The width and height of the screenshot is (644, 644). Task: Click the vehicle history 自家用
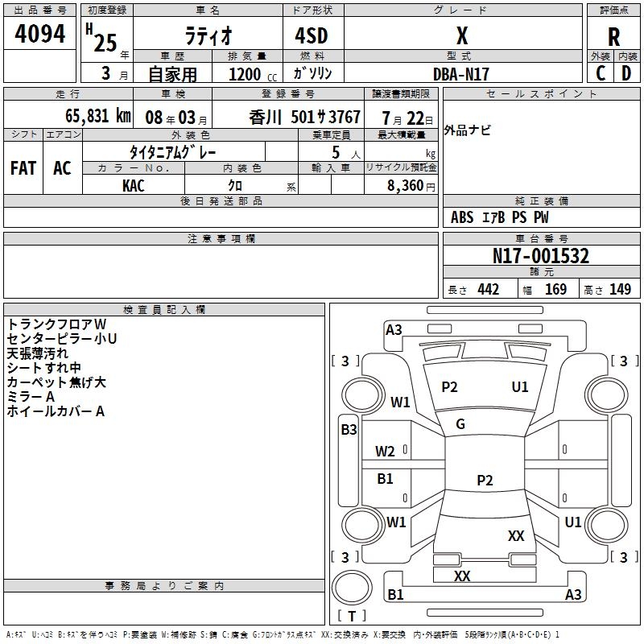(172, 74)
